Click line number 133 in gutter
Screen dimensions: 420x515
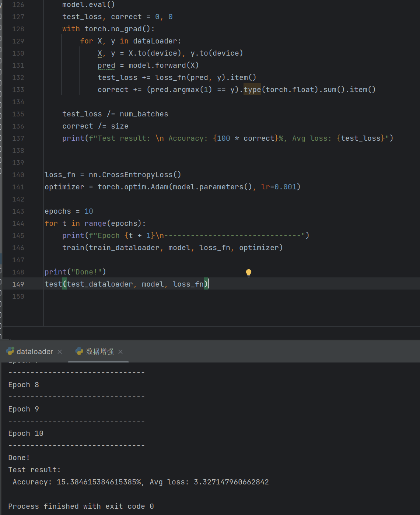(x=18, y=90)
